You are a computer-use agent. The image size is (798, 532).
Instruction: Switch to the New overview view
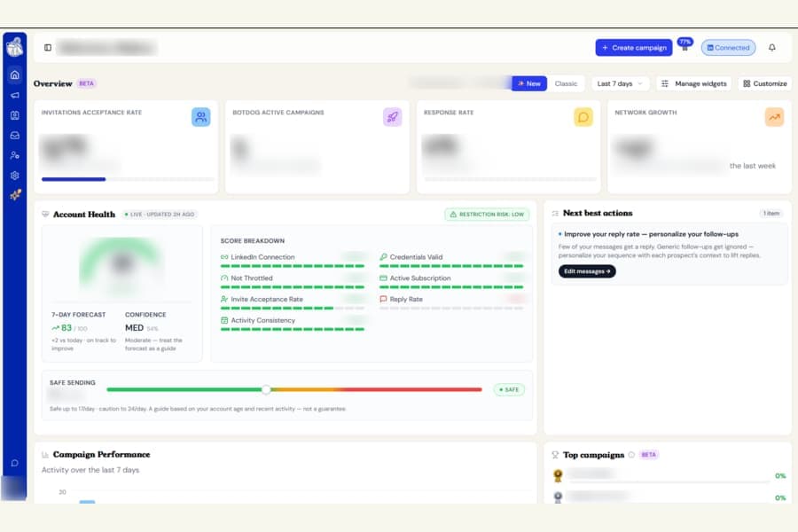[x=529, y=83]
